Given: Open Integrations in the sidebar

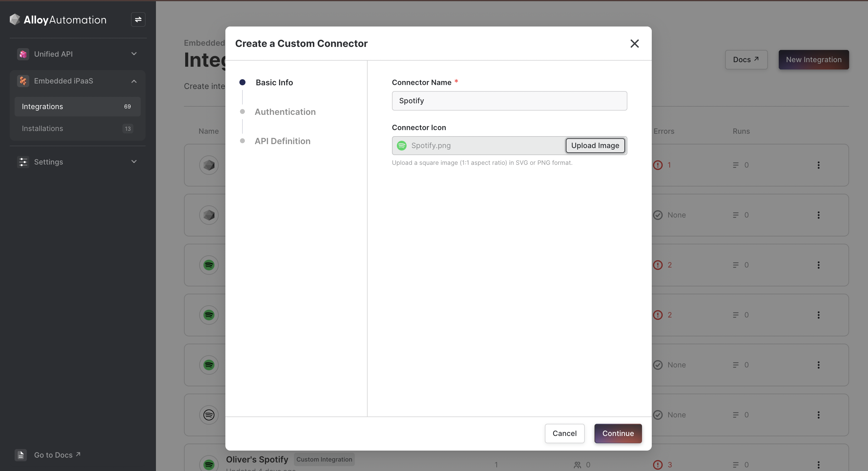Looking at the screenshot, I should 77,107.
